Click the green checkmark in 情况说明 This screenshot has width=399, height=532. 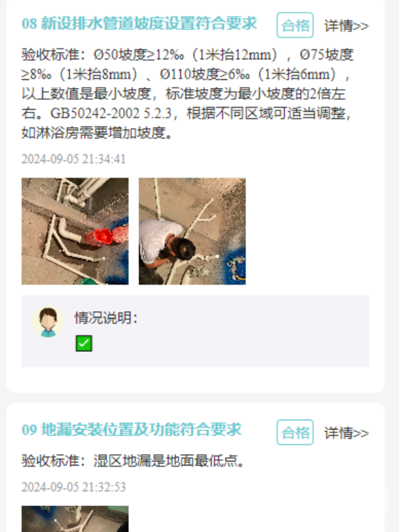tap(84, 343)
